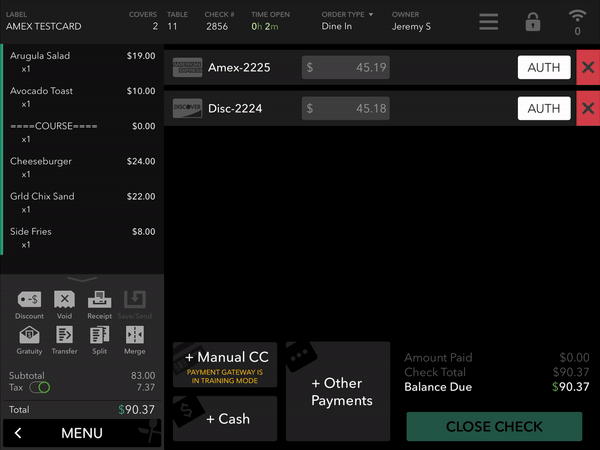Tap the owner name Jeremy S
The image size is (600, 450).
pos(411,26)
